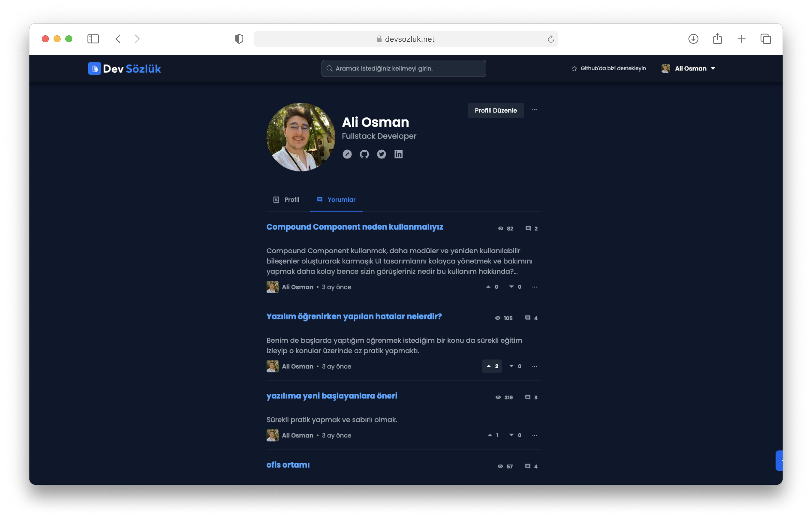The width and height of the screenshot is (812, 520).
Task: Toggle the Safari sidebar button
Action: click(x=93, y=39)
